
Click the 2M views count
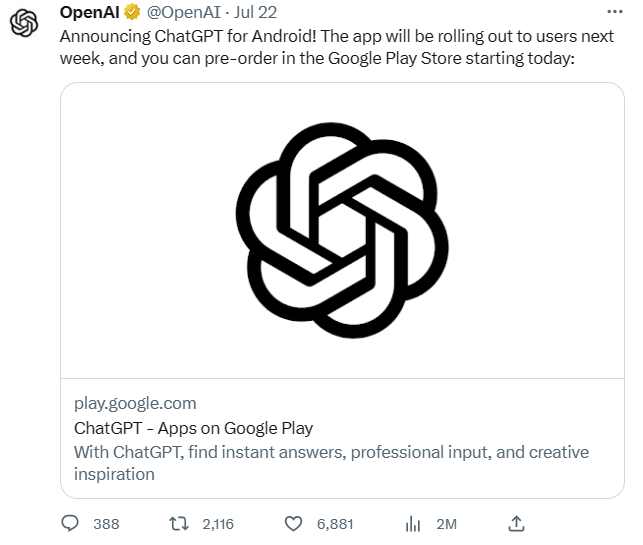point(447,524)
